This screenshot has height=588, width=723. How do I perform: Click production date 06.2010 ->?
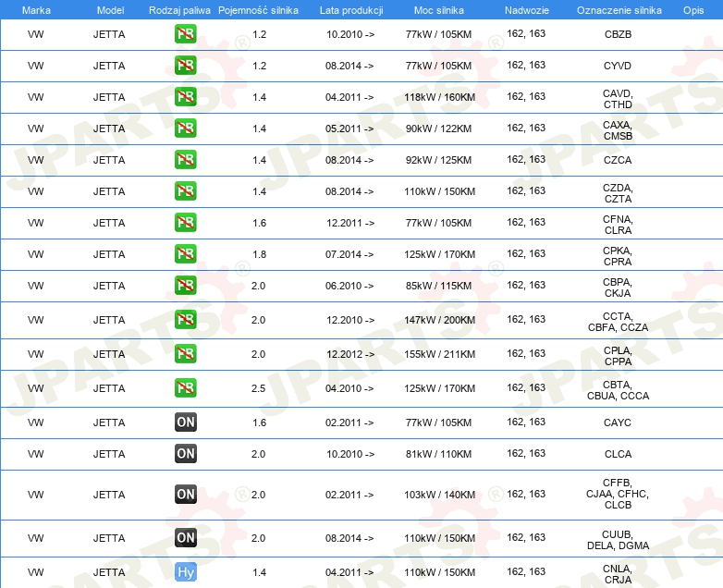(x=349, y=285)
